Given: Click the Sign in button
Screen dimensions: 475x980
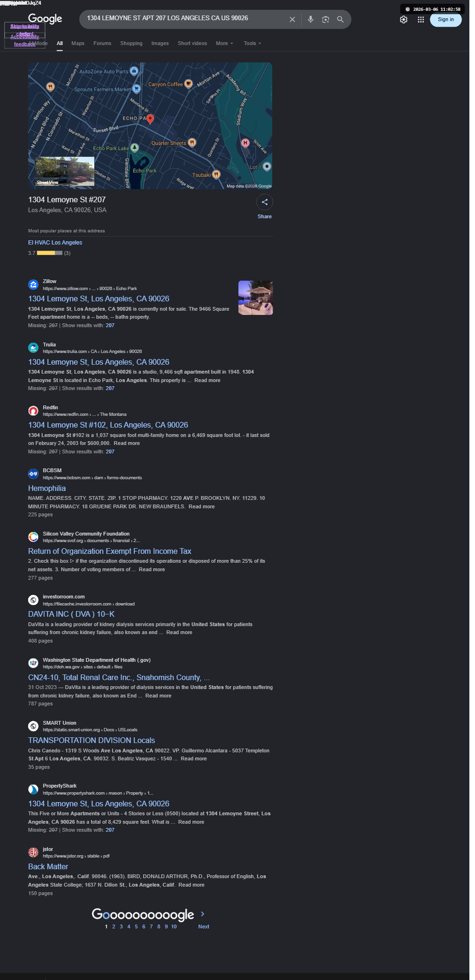Looking at the screenshot, I should point(446,19).
